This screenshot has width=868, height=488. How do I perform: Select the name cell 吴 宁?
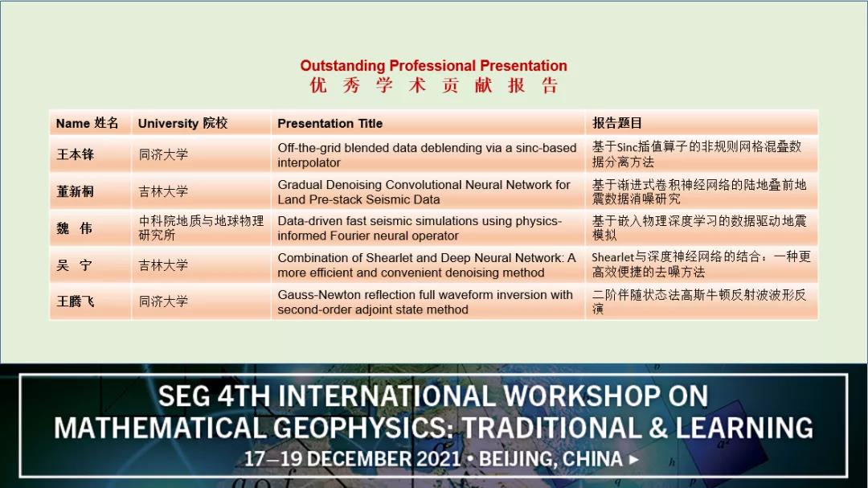(75, 265)
